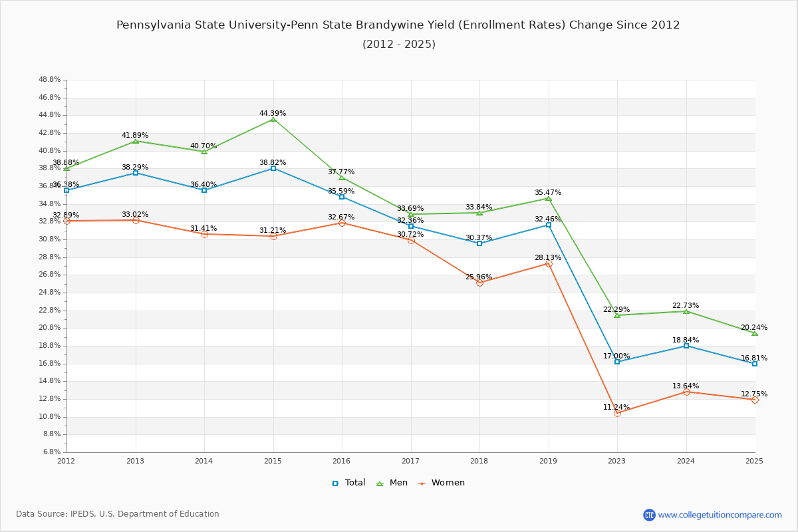
Task: Select Total 2015 data point 38.82%
Action: [x=273, y=168]
